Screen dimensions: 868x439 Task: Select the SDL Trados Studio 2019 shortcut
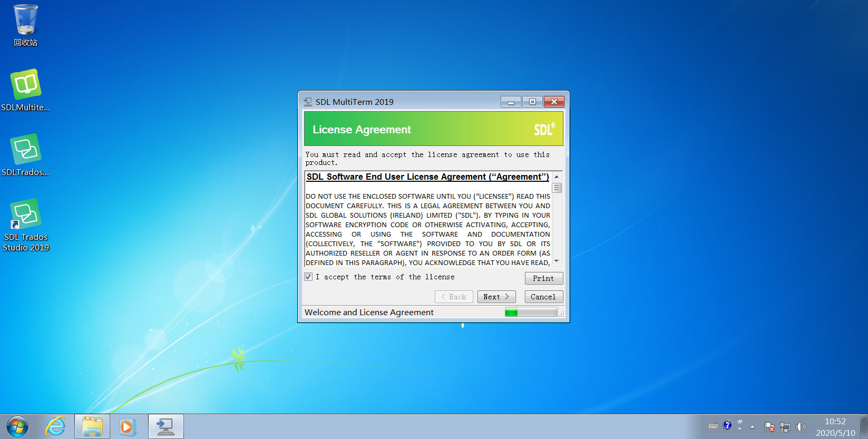(x=26, y=226)
